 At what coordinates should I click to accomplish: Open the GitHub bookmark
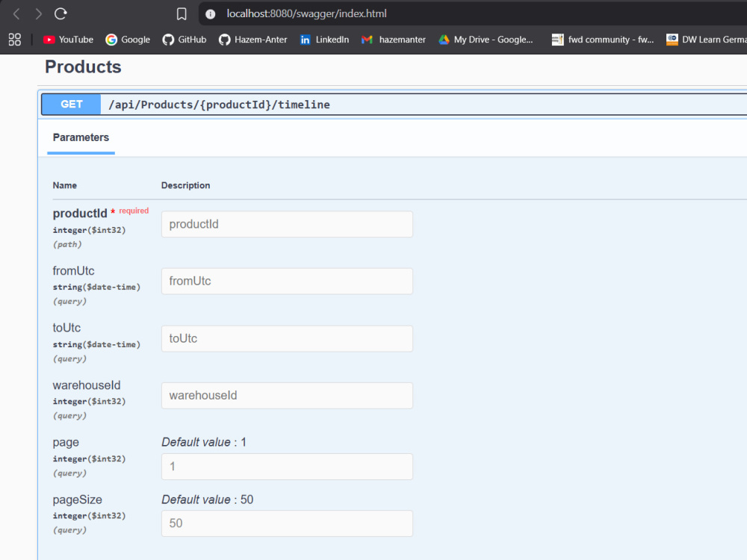click(x=185, y=40)
